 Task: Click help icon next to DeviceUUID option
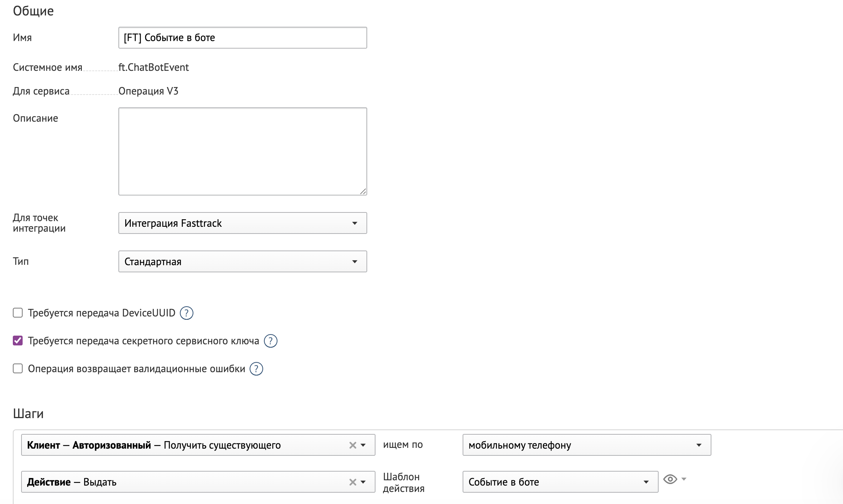tap(186, 313)
